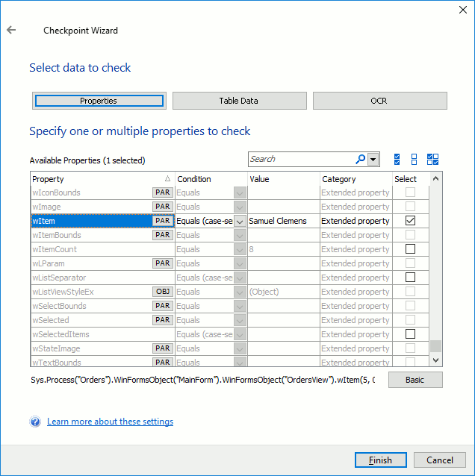Open the wLParam condition dropdown
The image size is (475, 476).
click(x=240, y=263)
